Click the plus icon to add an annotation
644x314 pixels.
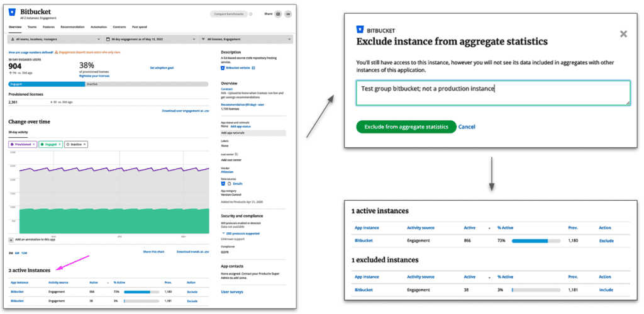(11, 239)
